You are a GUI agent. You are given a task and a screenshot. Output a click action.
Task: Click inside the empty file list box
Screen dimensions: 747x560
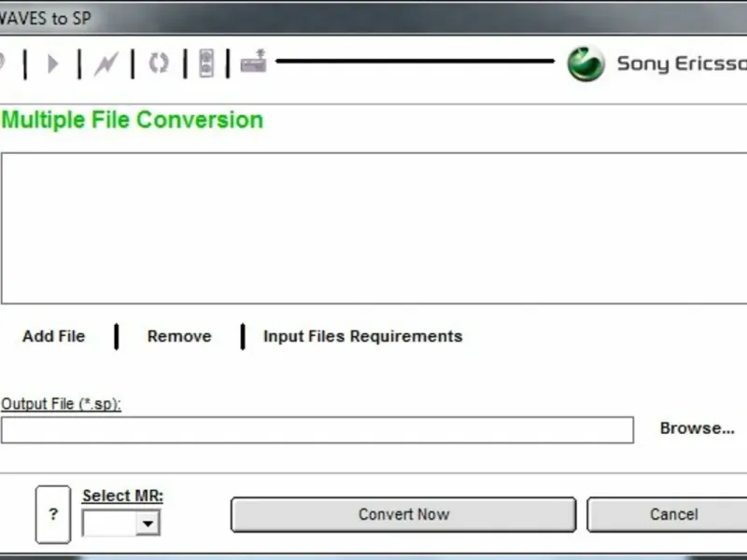coord(374,228)
